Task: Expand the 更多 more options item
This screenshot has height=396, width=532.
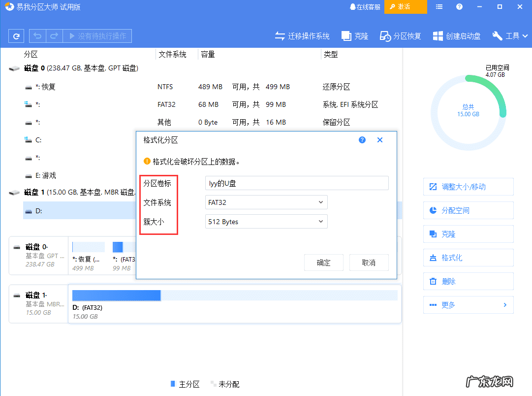Action: pos(468,305)
